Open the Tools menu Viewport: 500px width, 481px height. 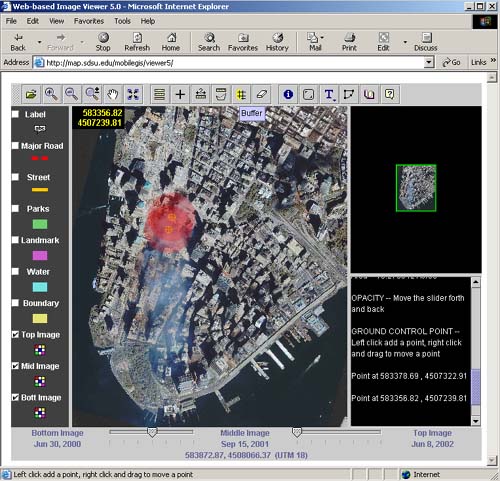pyautogui.click(x=122, y=21)
